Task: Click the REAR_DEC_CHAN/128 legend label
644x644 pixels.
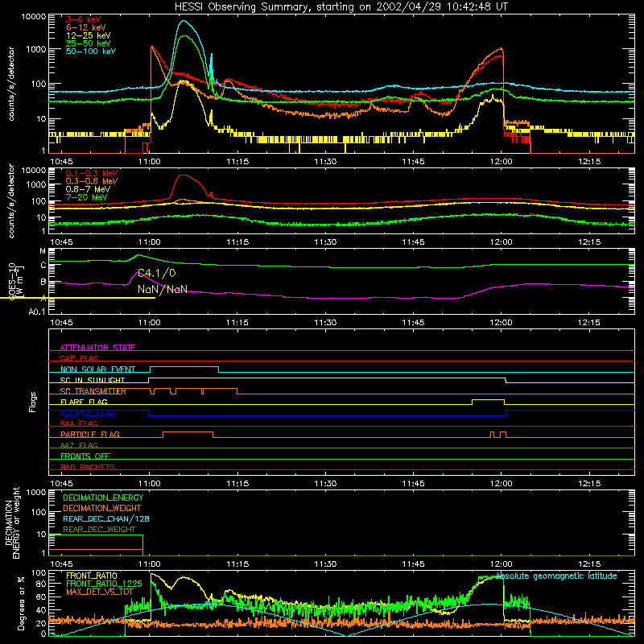Action: click(x=106, y=518)
